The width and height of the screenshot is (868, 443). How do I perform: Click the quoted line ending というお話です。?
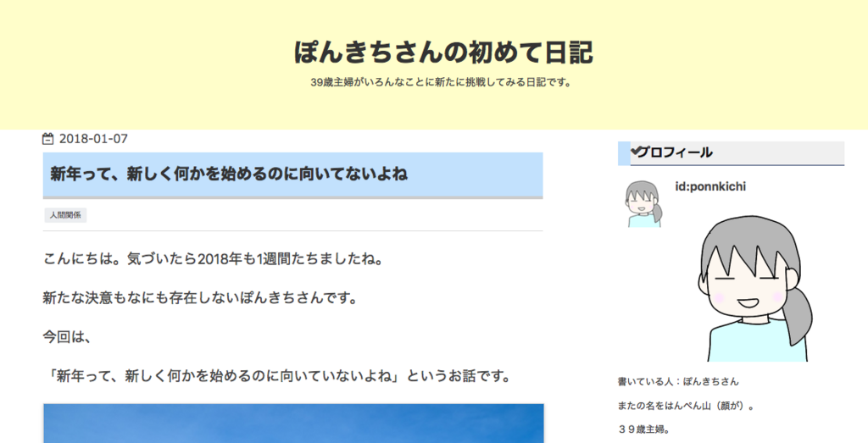[277, 376]
